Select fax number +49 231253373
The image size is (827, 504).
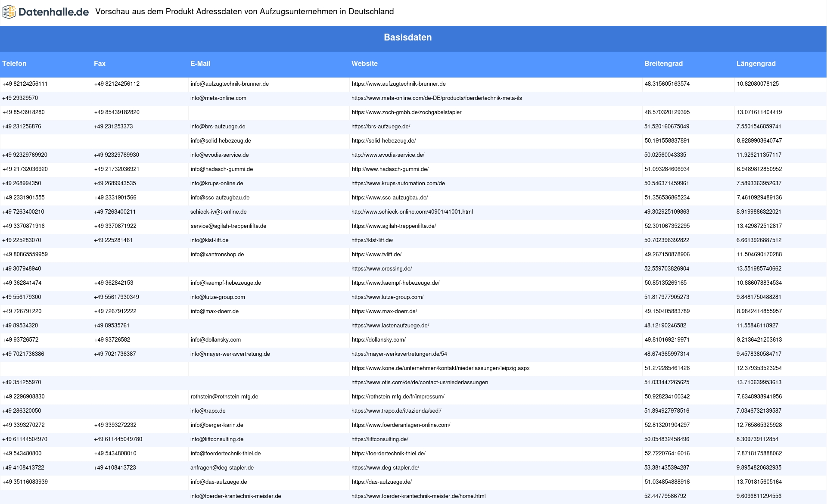(x=113, y=127)
